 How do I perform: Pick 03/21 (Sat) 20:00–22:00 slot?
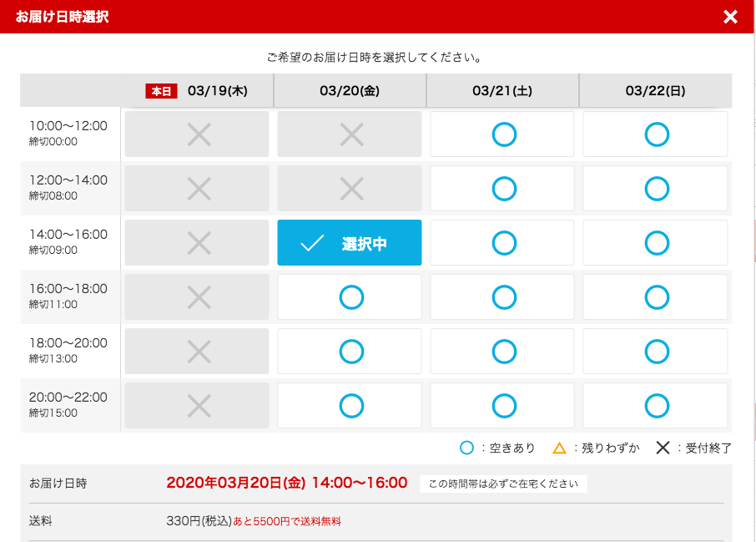(503, 406)
